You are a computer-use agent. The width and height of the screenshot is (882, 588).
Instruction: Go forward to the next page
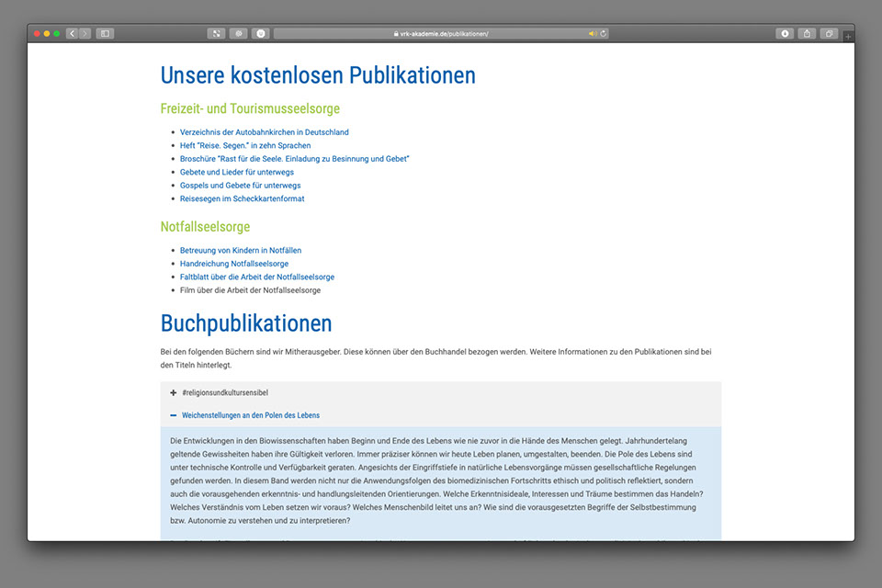coord(85,34)
